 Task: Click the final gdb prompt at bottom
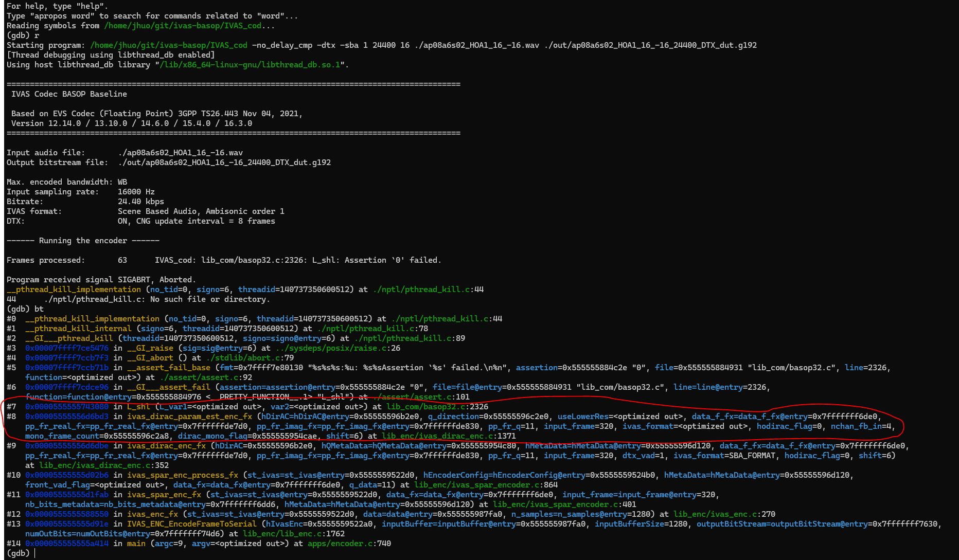coord(19,553)
